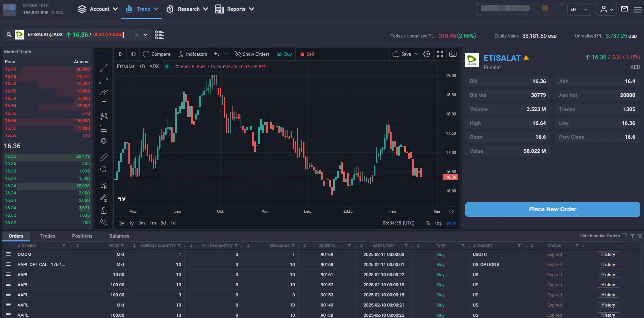Click Place New Order button
This screenshot has width=644, height=318.
(x=552, y=209)
